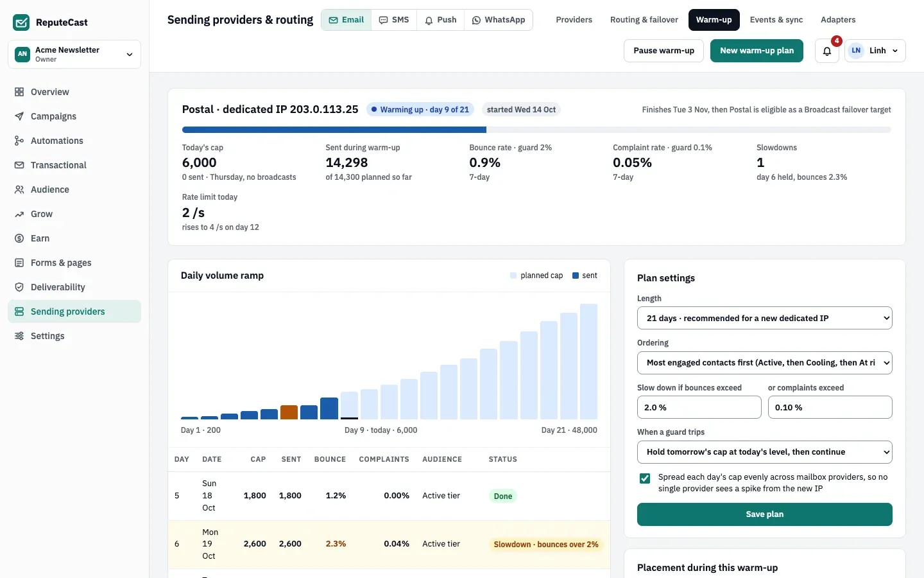Expand the Acme Newsletter workspace switcher

click(74, 54)
